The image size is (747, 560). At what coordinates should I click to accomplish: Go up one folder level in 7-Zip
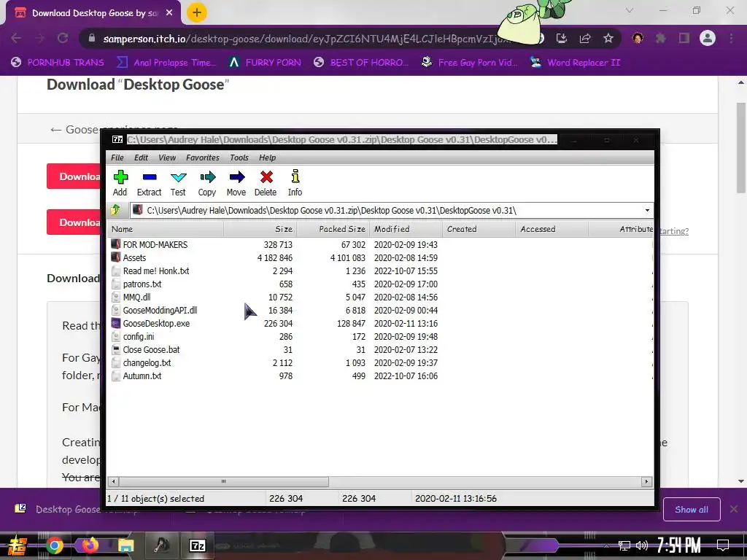[x=115, y=210]
